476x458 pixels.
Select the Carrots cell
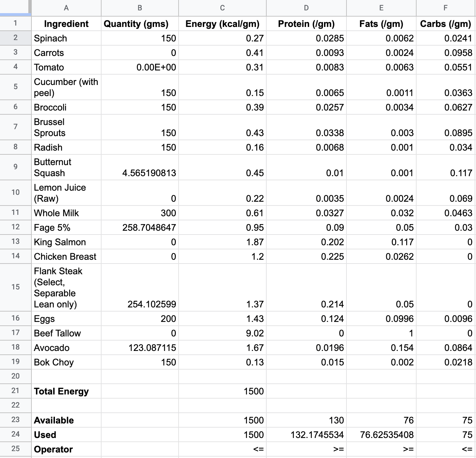pyautogui.click(x=66, y=53)
